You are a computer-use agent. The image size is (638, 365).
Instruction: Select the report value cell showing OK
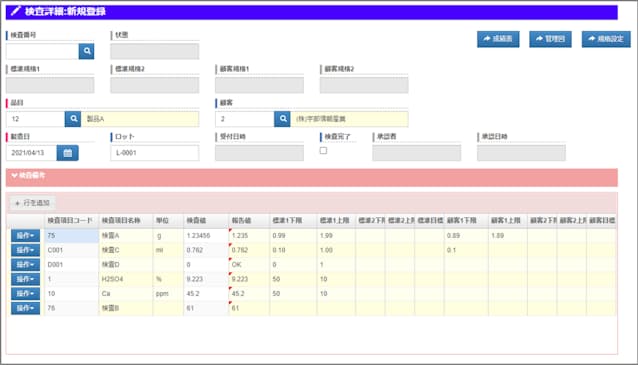pyautogui.click(x=249, y=264)
